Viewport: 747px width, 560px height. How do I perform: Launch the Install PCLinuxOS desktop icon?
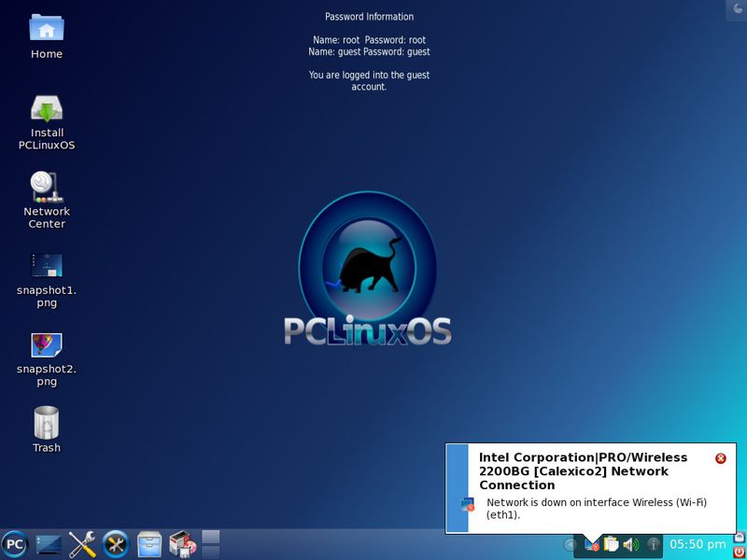click(x=46, y=108)
